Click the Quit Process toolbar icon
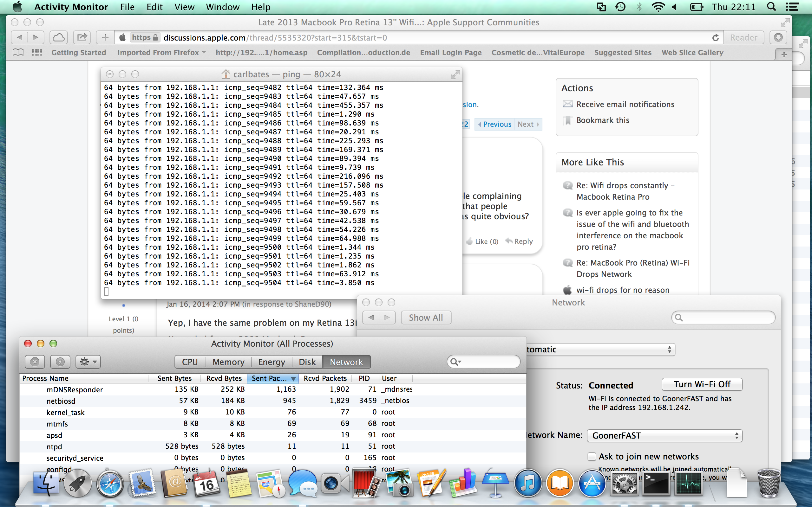Screen dimensions: 812x507 (x=35, y=362)
